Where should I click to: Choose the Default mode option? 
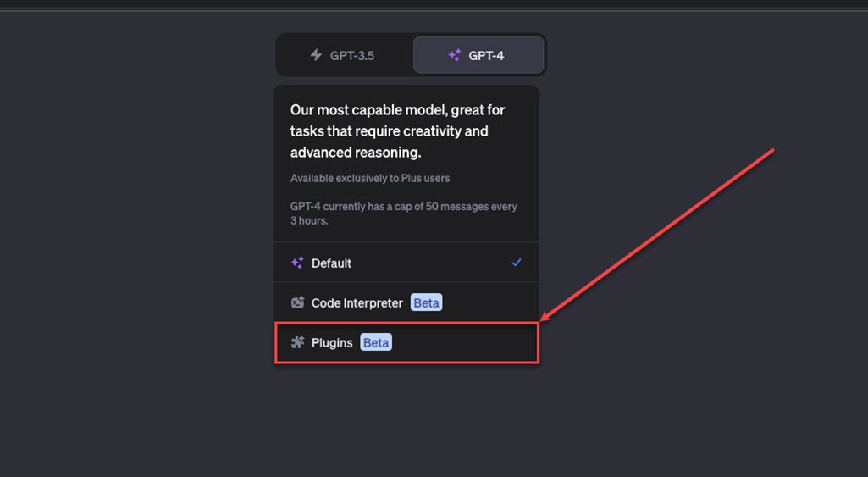(x=406, y=263)
